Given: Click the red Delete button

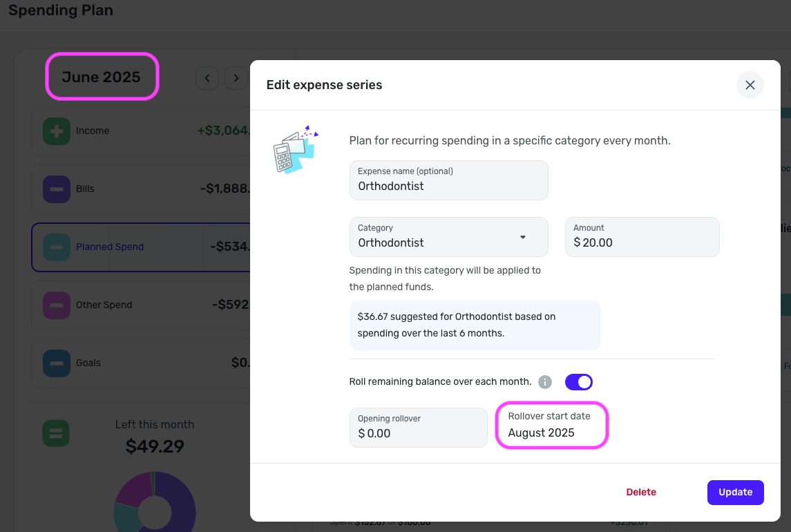Looking at the screenshot, I should [641, 492].
